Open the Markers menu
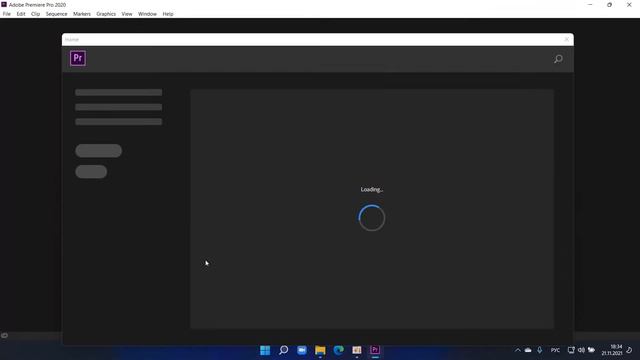Viewport: 640px width, 360px height. 82,14
